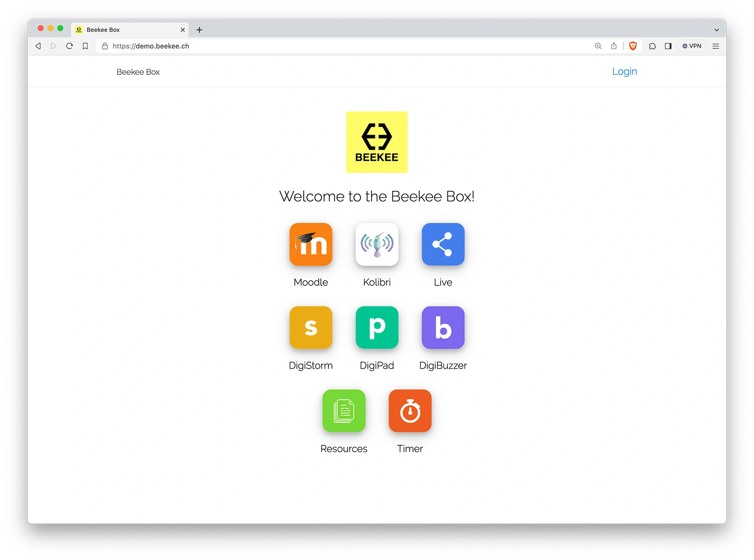Reload the current page
The image size is (754, 560).
[70, 46]
